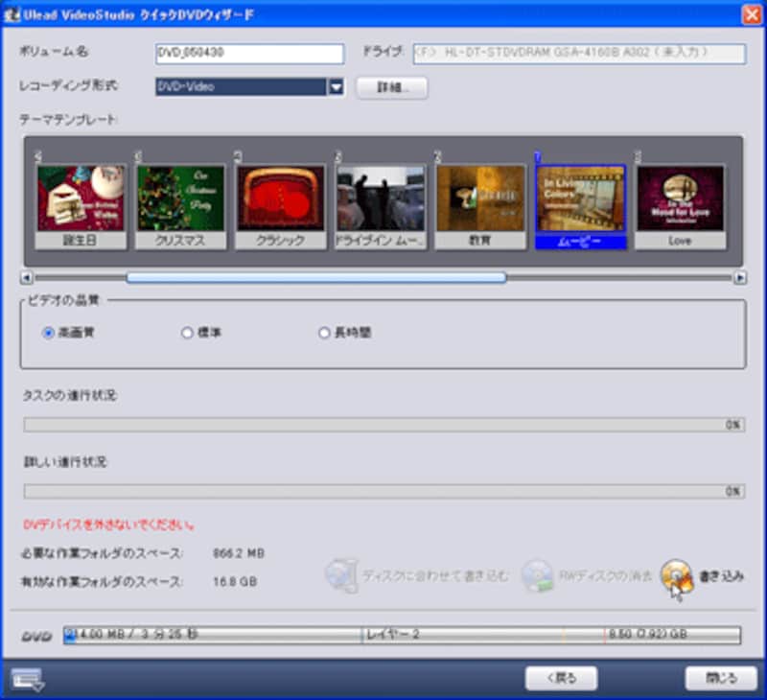Click the Ulead VideoStudio title bar app icon

coord(12,13)
